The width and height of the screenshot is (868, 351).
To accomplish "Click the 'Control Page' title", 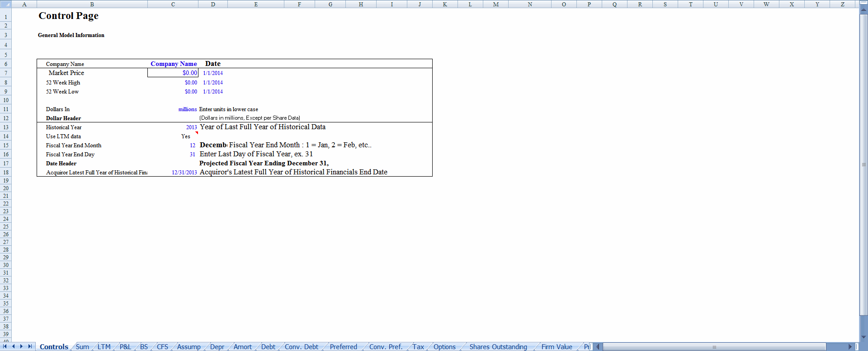I will point(68,15).
